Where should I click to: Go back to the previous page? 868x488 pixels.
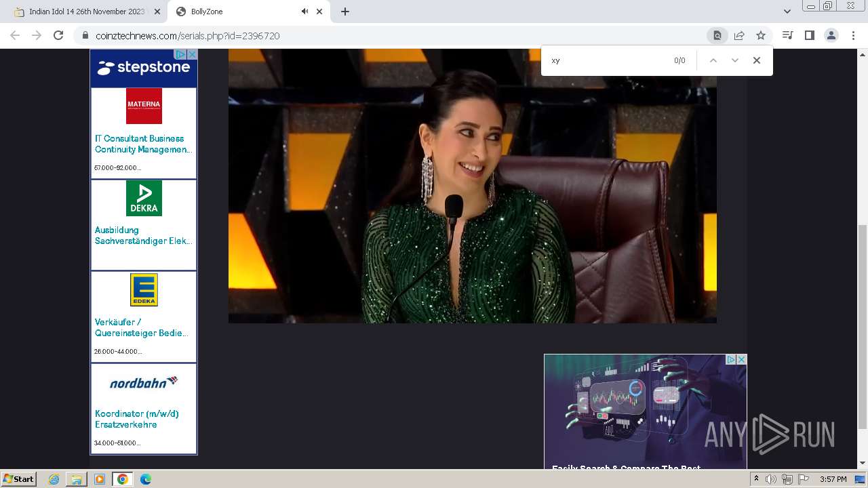(15, 35)
